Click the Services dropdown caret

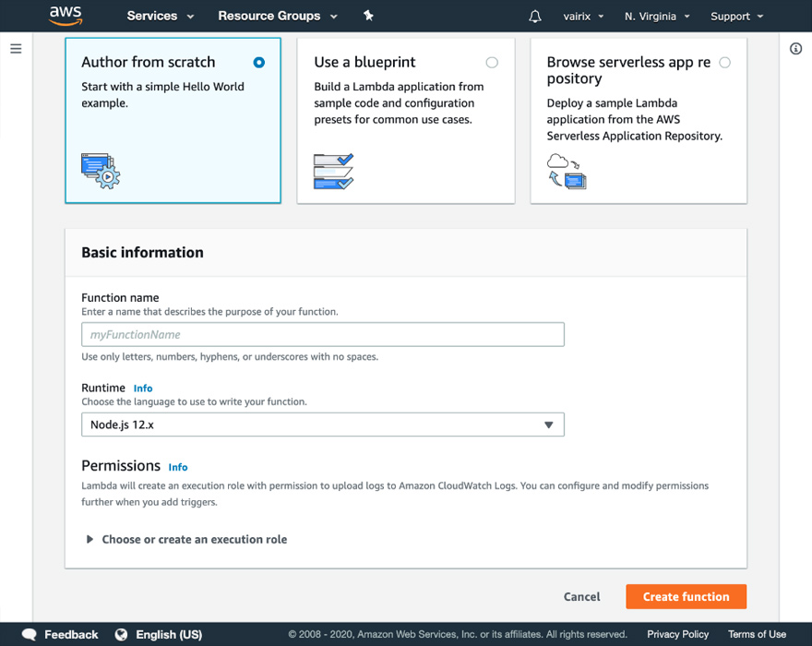tap(190, 17)
